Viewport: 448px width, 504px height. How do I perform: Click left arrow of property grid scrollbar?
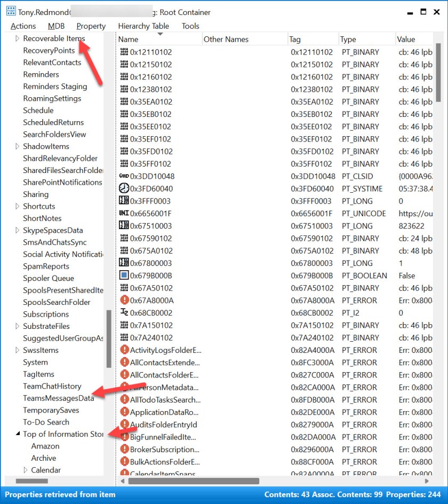tap(122, 481)
